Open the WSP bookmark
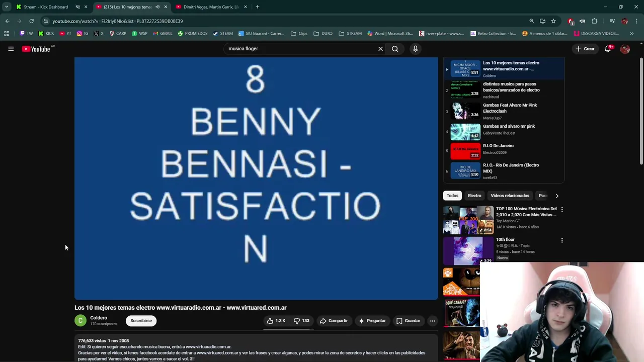This screenshot has width=644, height=362. click(139, 34)
